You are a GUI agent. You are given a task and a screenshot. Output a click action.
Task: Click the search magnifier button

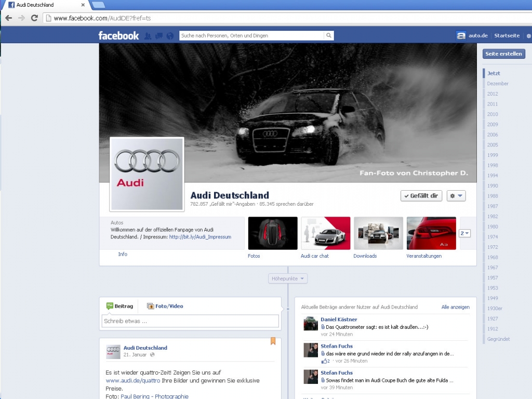[x=329, y=35]
